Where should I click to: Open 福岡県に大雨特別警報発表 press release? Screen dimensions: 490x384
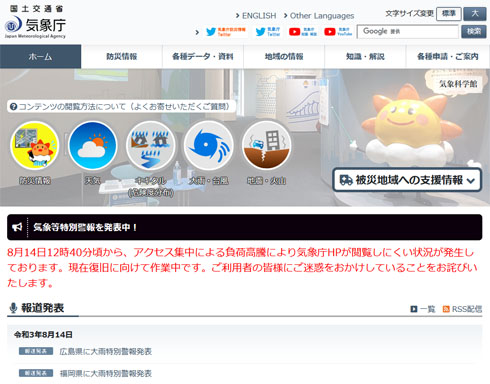(x=106, y=373)
